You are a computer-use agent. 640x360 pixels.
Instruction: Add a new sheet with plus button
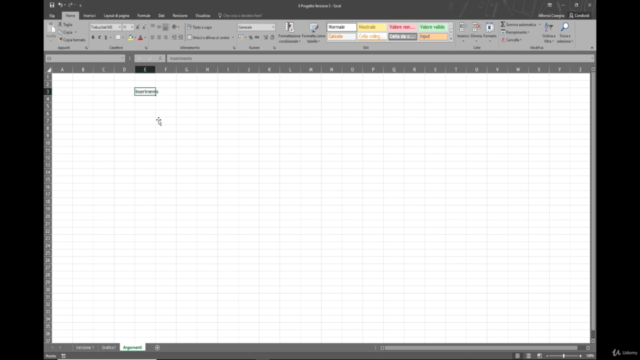pos(157,348)
